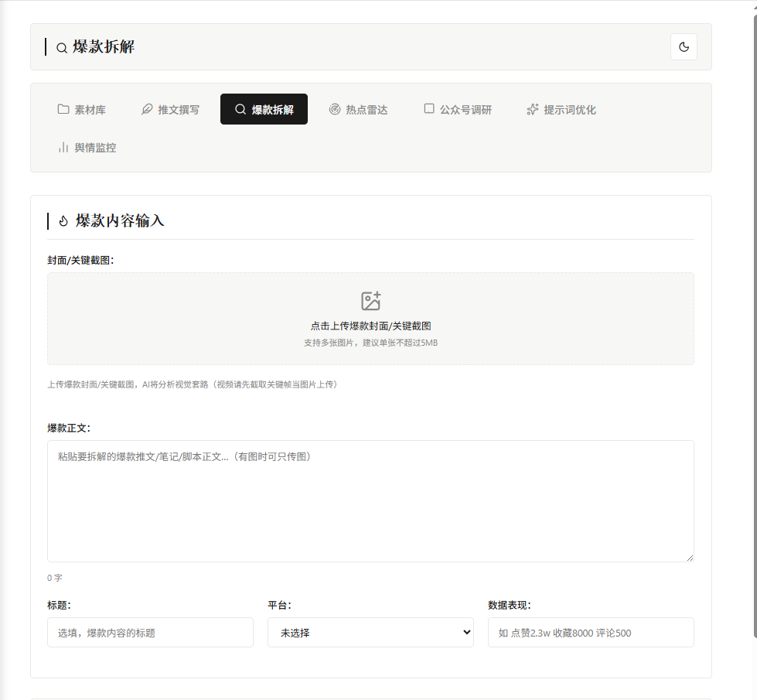757x700 pixels.
Task: Click the text-area resize handle corner
Action: tap(690, 558)
